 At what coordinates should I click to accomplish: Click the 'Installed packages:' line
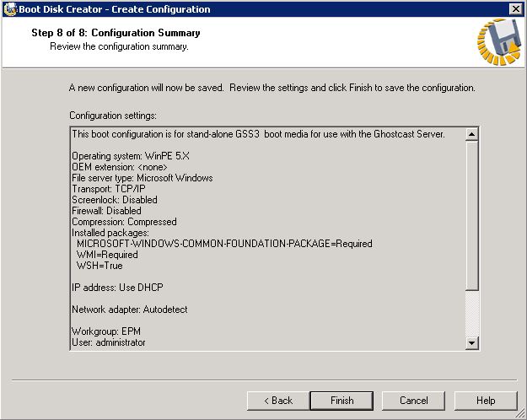(x=110, y=233)
